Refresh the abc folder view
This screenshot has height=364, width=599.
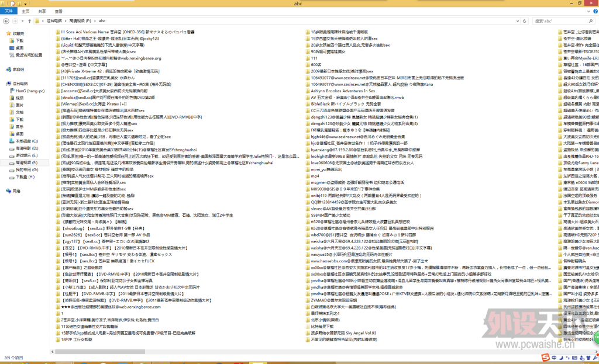pos(525,21)
